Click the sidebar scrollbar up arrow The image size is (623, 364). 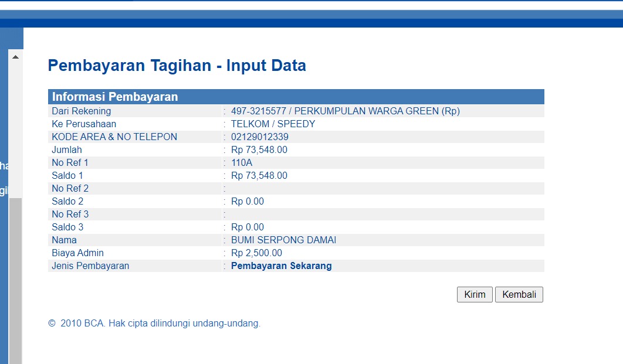click(x=15, y=57)
